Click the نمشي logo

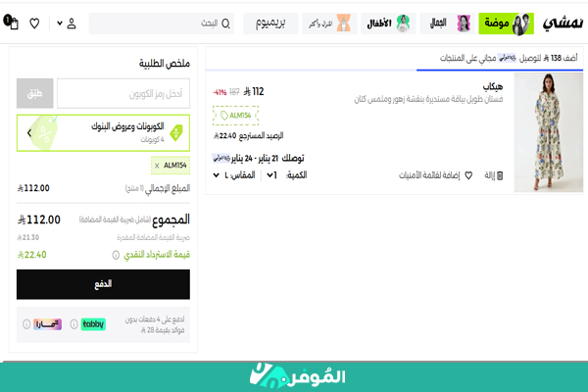pyautogui.click(x=563, y=24)
